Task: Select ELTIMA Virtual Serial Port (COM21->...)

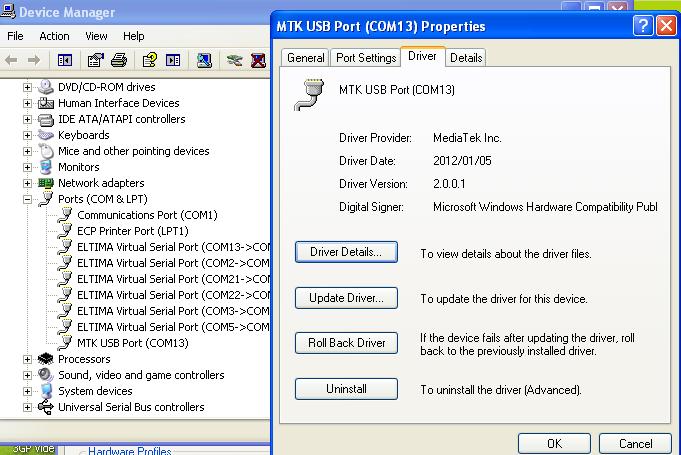Action: pyautogui.click(x=173, y=279)
